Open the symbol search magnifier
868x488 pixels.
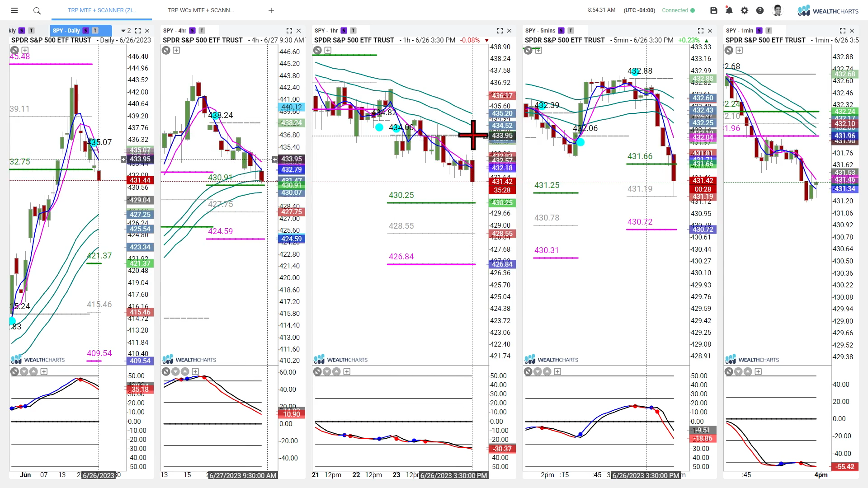click(37, 10)
